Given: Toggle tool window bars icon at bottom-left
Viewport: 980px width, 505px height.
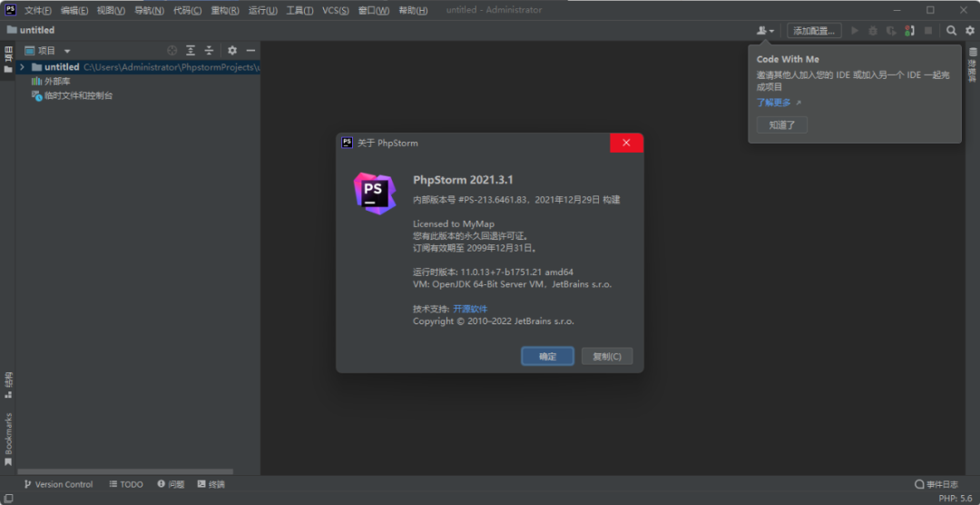Looking at the screenshot, I should (8, 498).
